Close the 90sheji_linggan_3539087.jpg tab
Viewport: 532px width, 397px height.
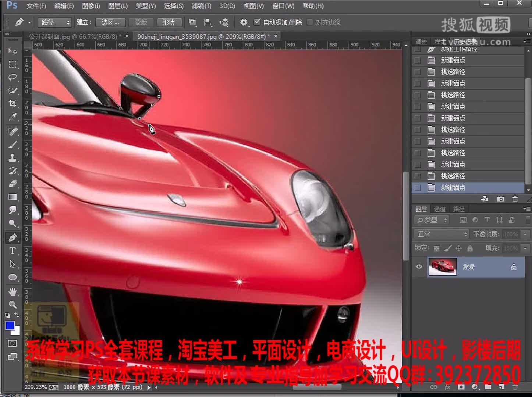click(x=275, y=36)
